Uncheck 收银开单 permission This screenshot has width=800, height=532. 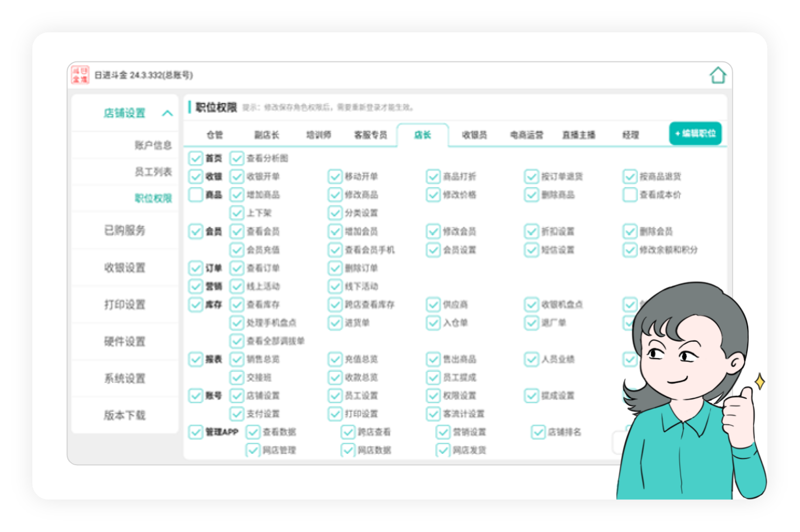coord(237,177)
